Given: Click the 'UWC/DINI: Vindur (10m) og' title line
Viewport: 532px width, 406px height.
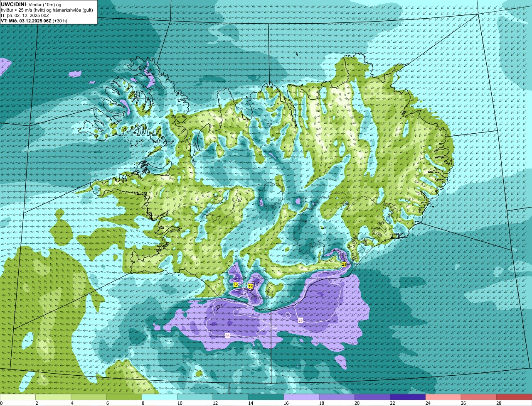Looking at the screenshot, I should coord(31,4).
